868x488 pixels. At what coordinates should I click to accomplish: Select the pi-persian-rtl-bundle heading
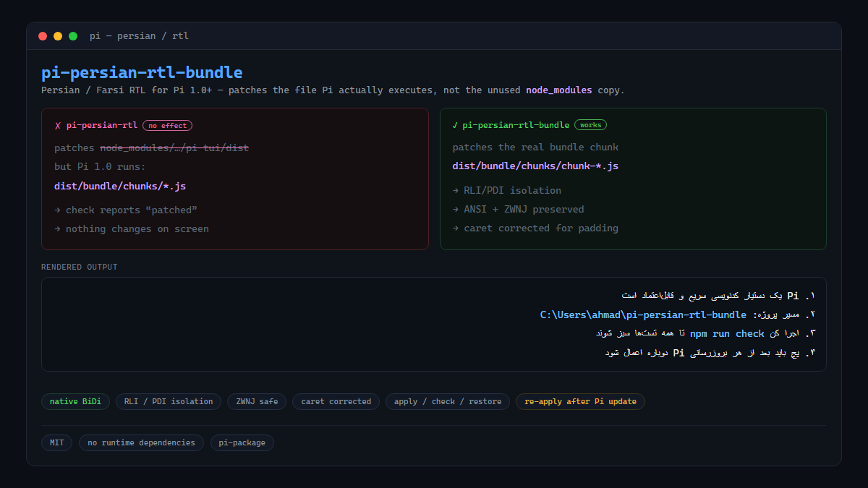pos(142,72)
